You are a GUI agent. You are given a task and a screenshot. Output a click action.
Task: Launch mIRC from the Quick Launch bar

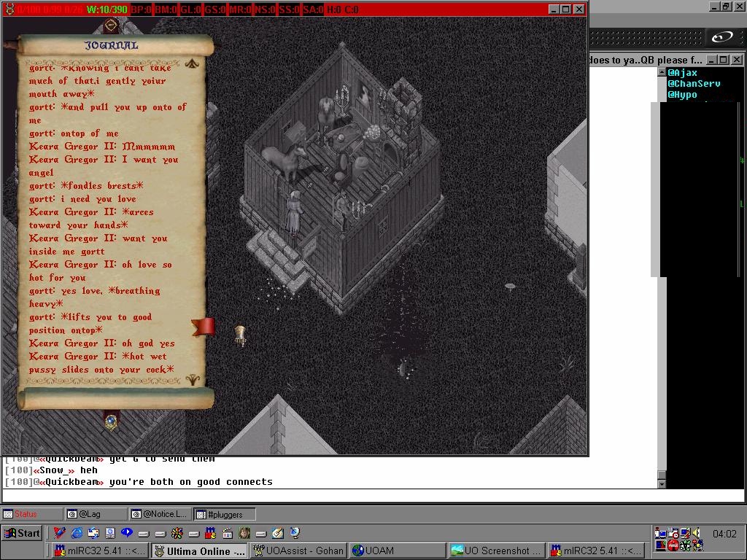tap(211, 533)
